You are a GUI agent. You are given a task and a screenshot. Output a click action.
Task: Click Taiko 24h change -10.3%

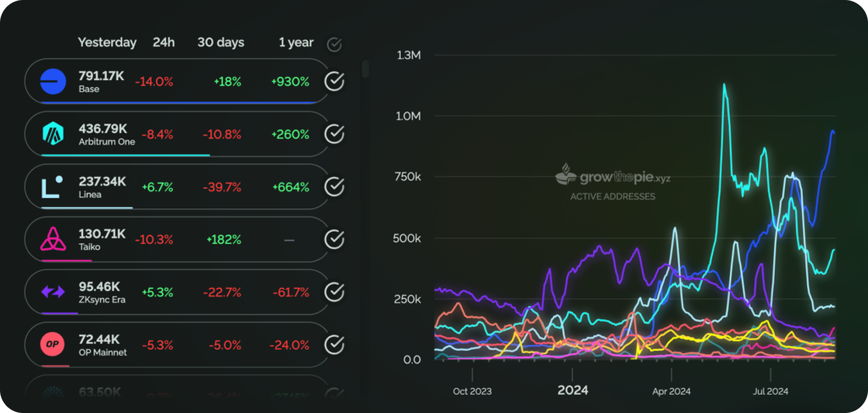[154, 240]
